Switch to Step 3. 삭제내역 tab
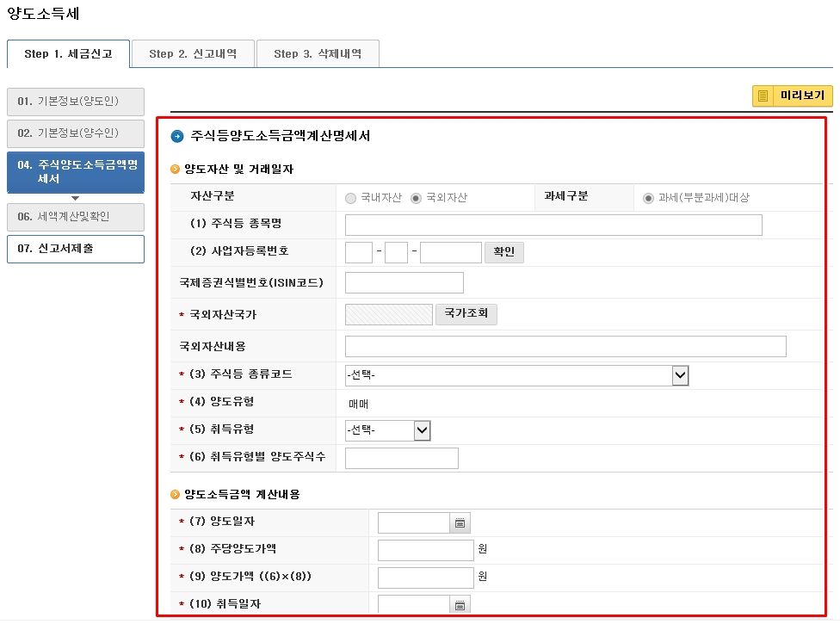This screenshot has height=624, width=840. pyautogui.click(x=318, y=53)
